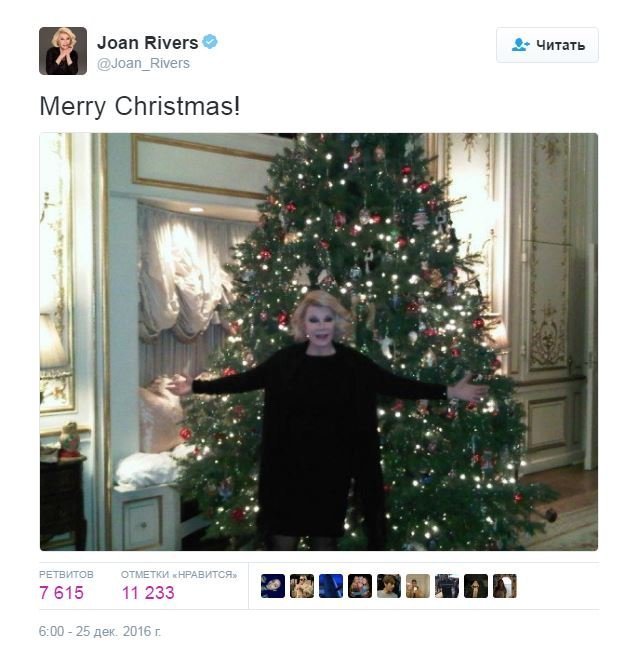Click the fifth liker avatar
This screenshot has width=633, height=647.
coord(389,586)
